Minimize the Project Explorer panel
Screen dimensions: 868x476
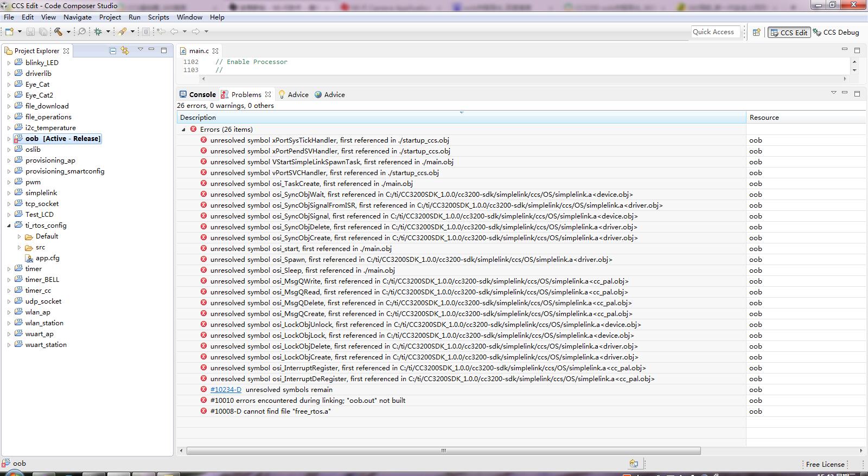click(151, 49)
